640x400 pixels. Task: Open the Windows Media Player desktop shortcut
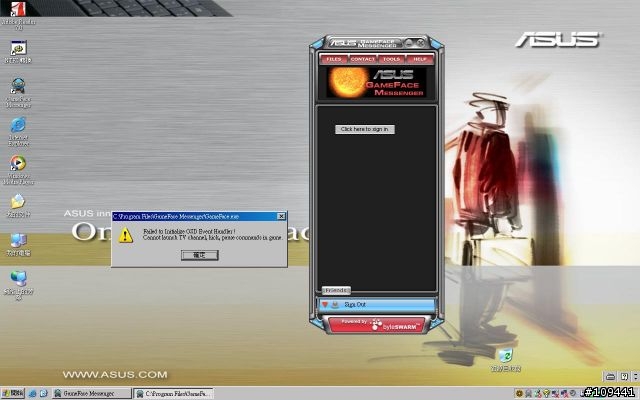tap(18, 170)
